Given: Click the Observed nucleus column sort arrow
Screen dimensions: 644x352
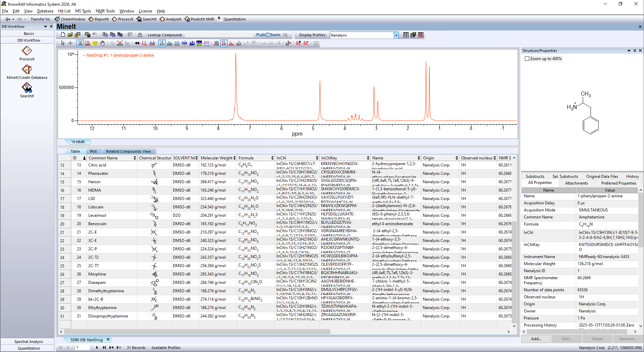Looking at the screenshot, I should coord(495,158).
